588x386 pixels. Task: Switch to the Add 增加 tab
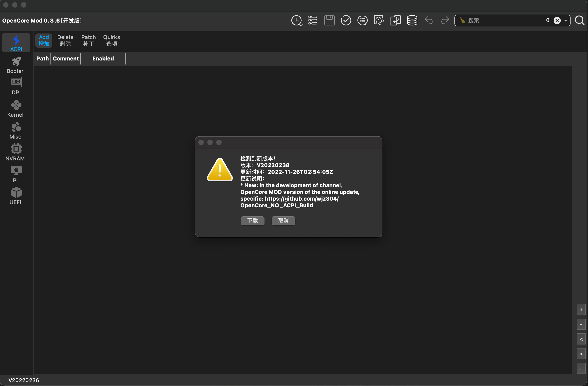44,40
